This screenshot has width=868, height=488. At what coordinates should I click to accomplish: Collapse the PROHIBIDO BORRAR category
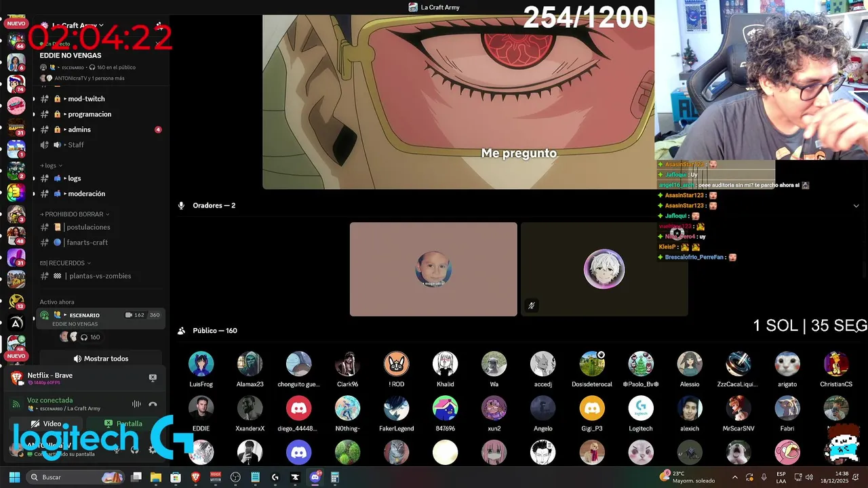pos(75,214)
